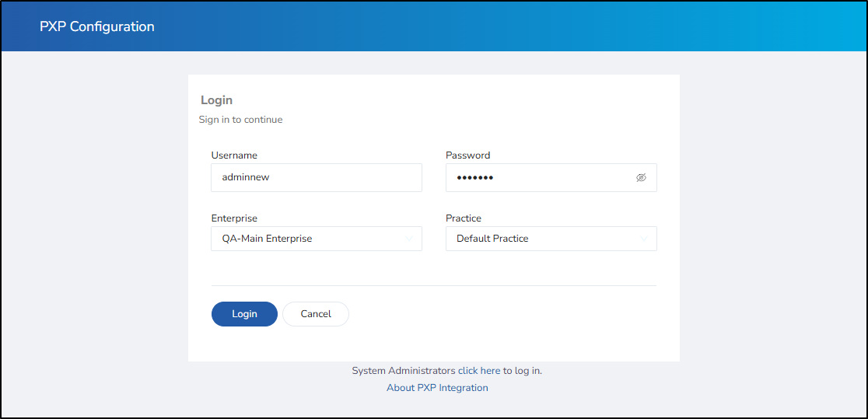The image size is (868, 419).
Task: Click the Login heading text
Action: (216, 100)
